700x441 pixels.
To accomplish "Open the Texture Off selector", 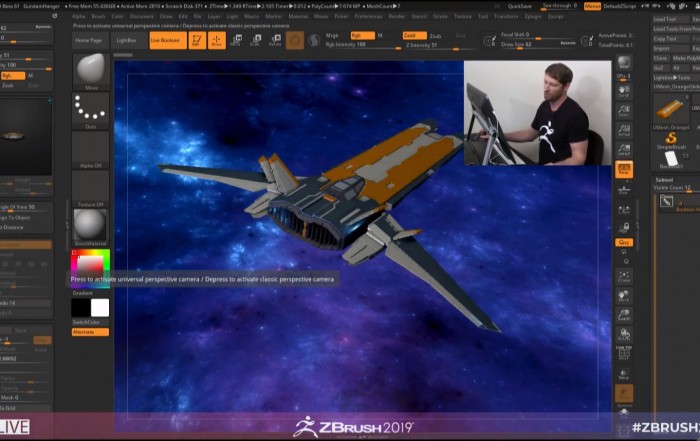I will point(90,188).
